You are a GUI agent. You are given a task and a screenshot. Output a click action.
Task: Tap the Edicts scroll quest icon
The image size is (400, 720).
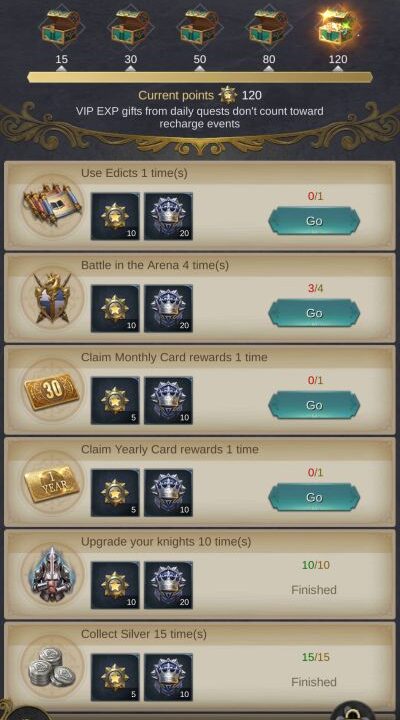[x=52, y=205]
